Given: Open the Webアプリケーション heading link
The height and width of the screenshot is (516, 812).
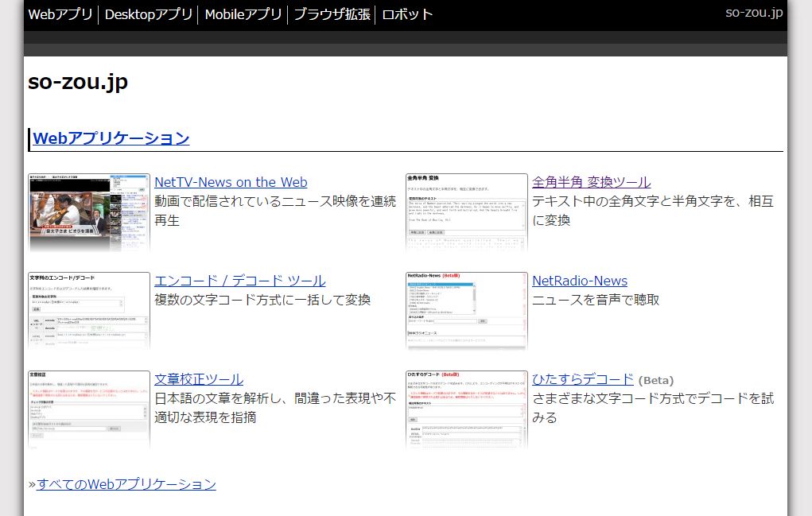Looking at the screenshot, I should click(111, 138).
